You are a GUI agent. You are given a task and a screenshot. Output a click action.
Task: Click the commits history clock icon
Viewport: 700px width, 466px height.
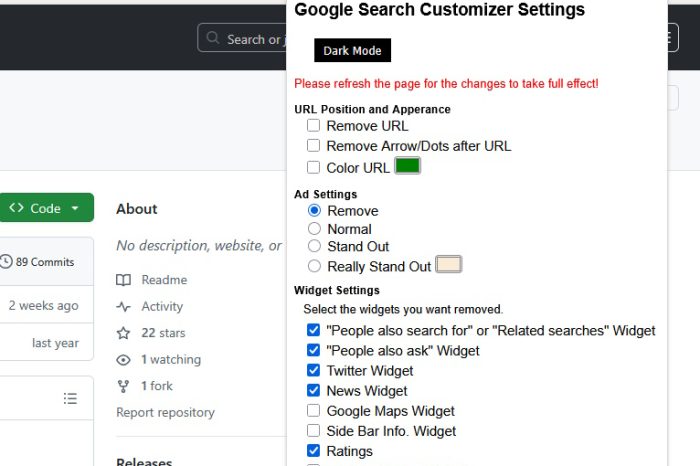click(x=7, y=262)
